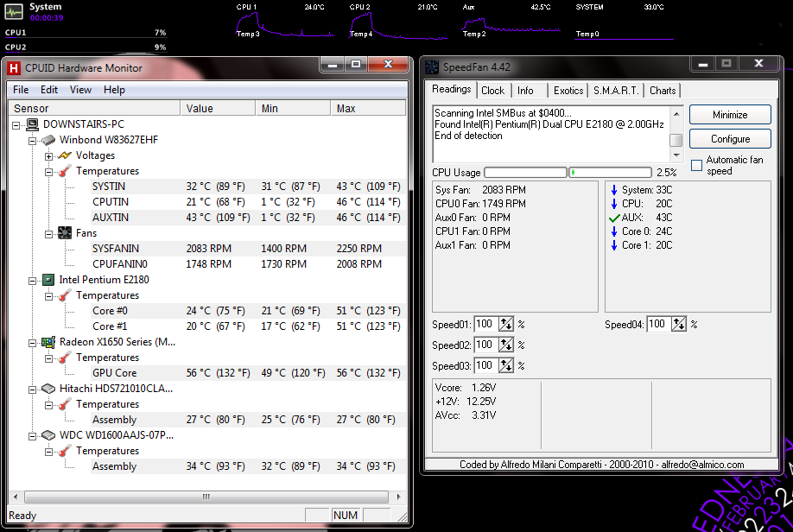Open the Exotics tab
The image size is (793, 532).
pyautogui.click(x=568, y=91)
